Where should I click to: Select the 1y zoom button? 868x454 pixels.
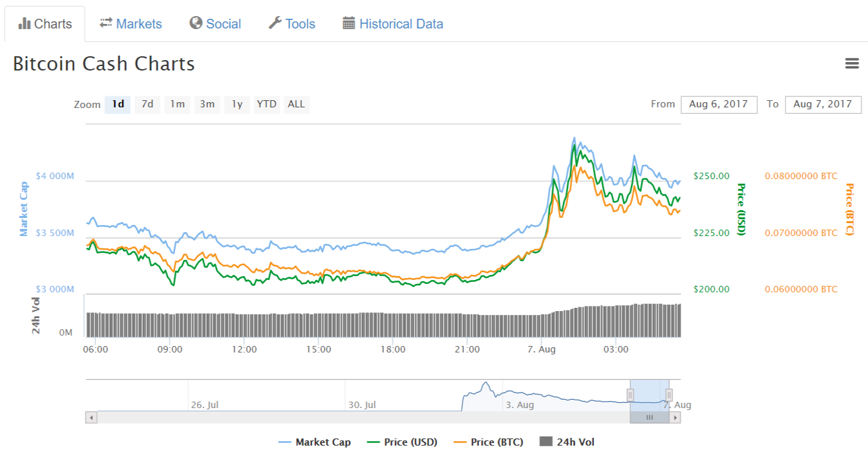[x=237, y=104]
